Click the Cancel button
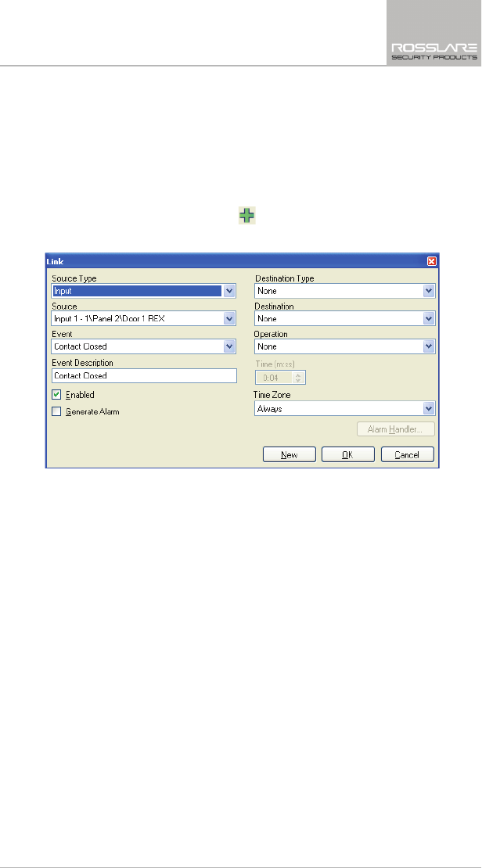 407,454
